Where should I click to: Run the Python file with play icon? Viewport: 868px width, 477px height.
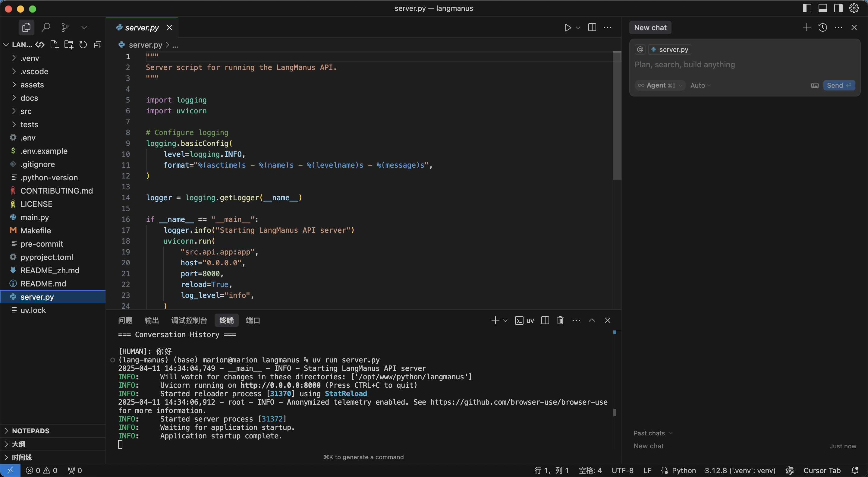(568, 27)
